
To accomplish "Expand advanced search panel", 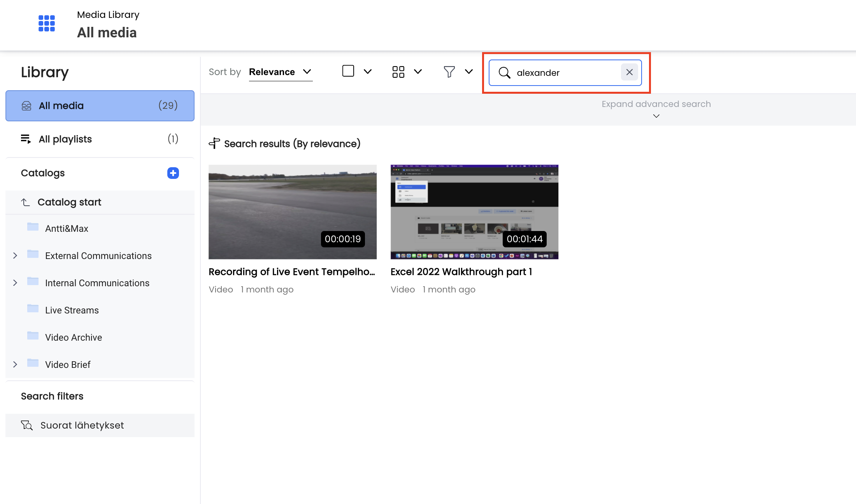I will pyautogui.click(x=656, y=109).
